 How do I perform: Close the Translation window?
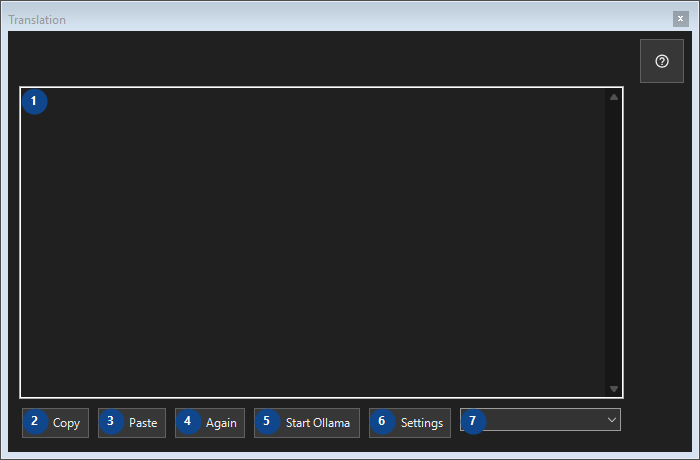(x=680, y=19)
